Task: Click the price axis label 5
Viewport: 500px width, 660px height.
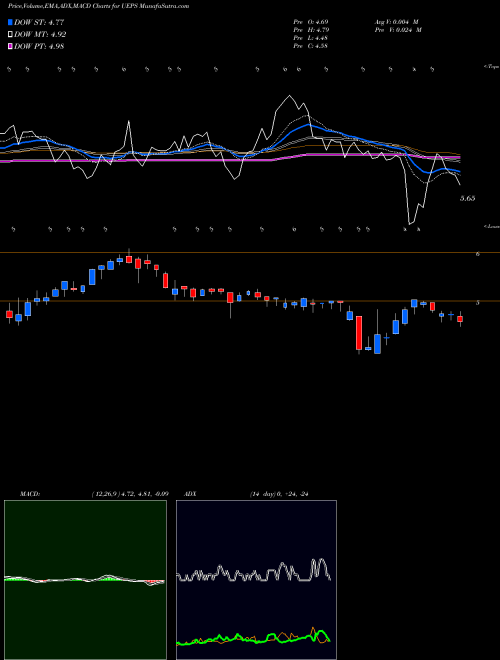Action: [478, 303]
